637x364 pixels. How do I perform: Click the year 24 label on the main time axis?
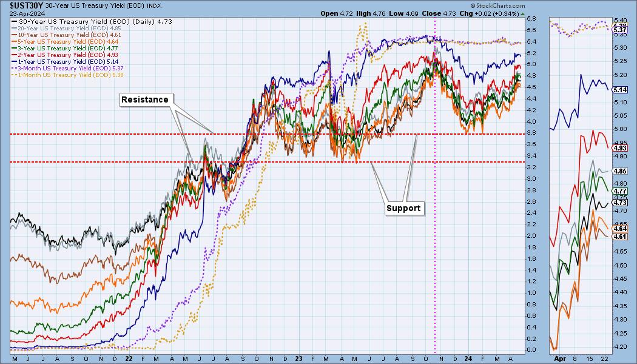click(x=468, y=359)
